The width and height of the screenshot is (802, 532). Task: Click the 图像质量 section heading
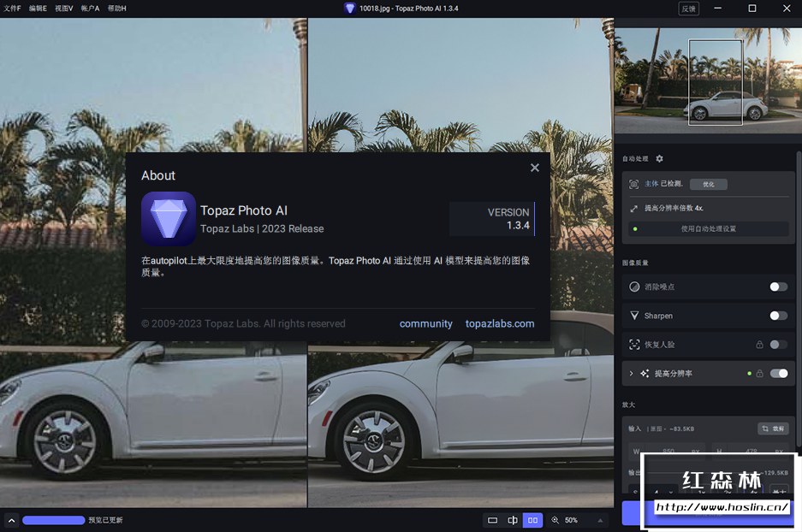tap(635, 263)
